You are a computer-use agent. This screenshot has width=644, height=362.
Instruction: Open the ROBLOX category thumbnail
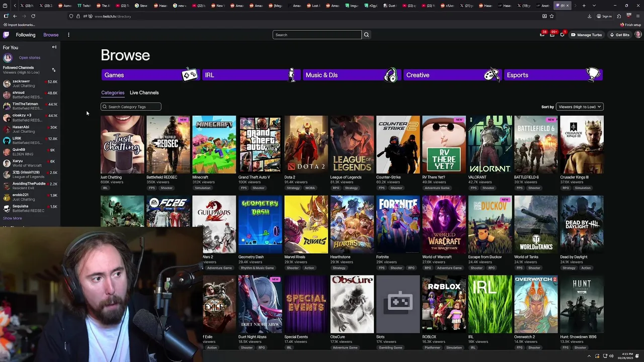point(444,304)
